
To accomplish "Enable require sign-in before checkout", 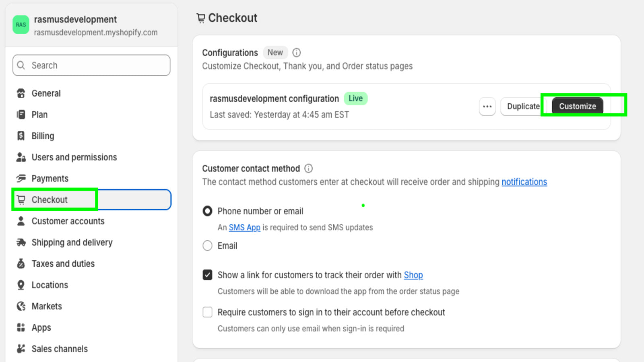I will pos(207,312).
